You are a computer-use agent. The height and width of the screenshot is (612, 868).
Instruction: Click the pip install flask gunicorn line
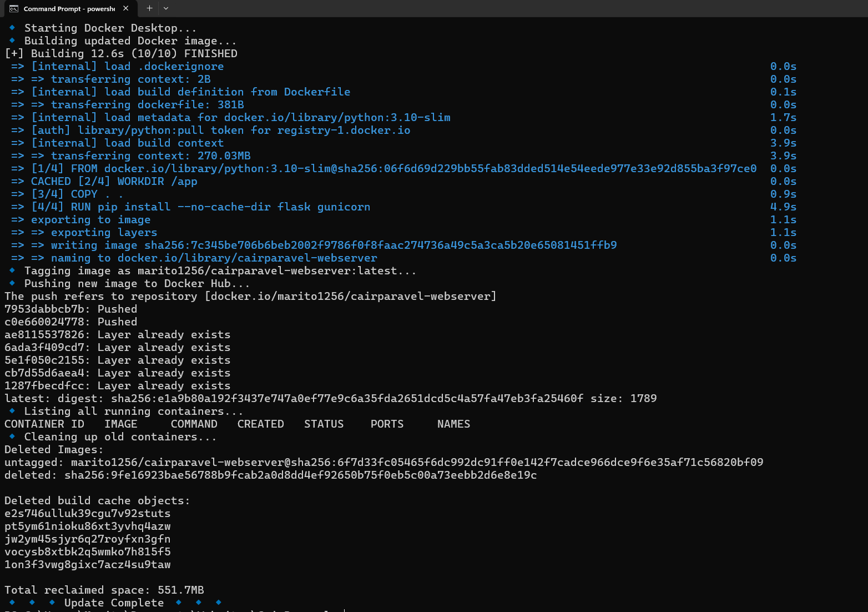coord(200,207)
